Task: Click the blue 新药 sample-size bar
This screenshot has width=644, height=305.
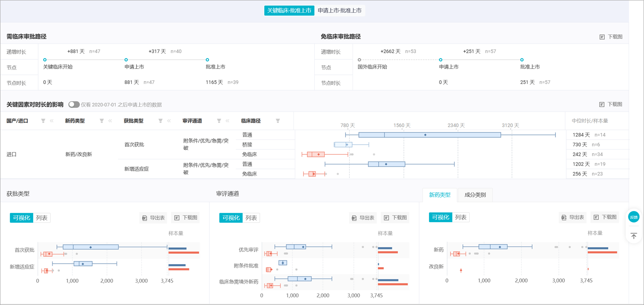Action: tap(598, 248)
